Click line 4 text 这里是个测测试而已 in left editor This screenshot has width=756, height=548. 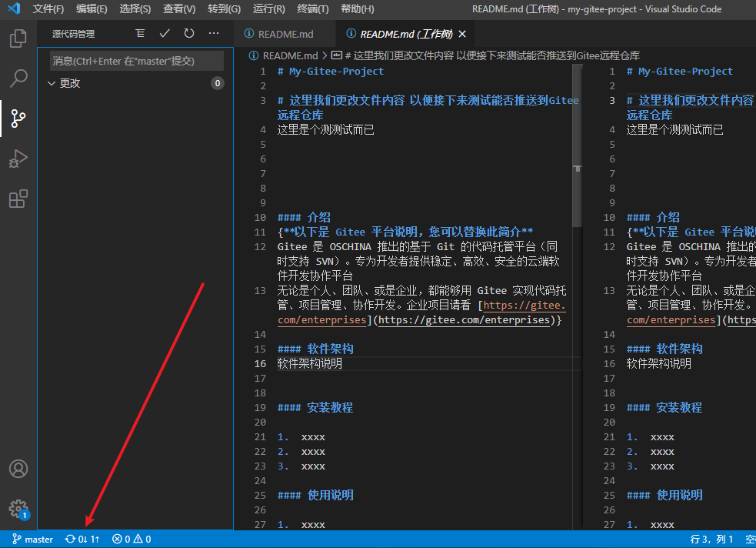pyautogui.click(x=325, y=129)
